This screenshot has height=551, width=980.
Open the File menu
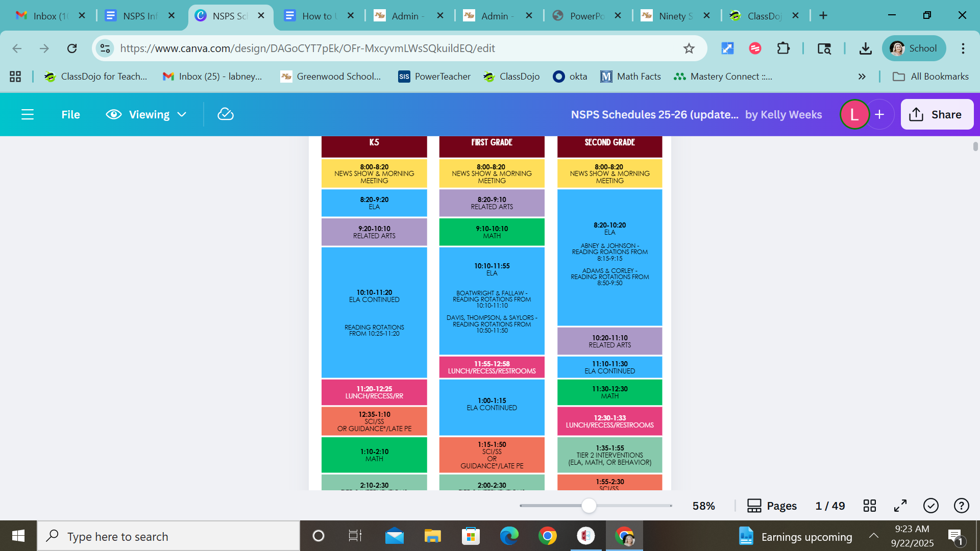70,114
